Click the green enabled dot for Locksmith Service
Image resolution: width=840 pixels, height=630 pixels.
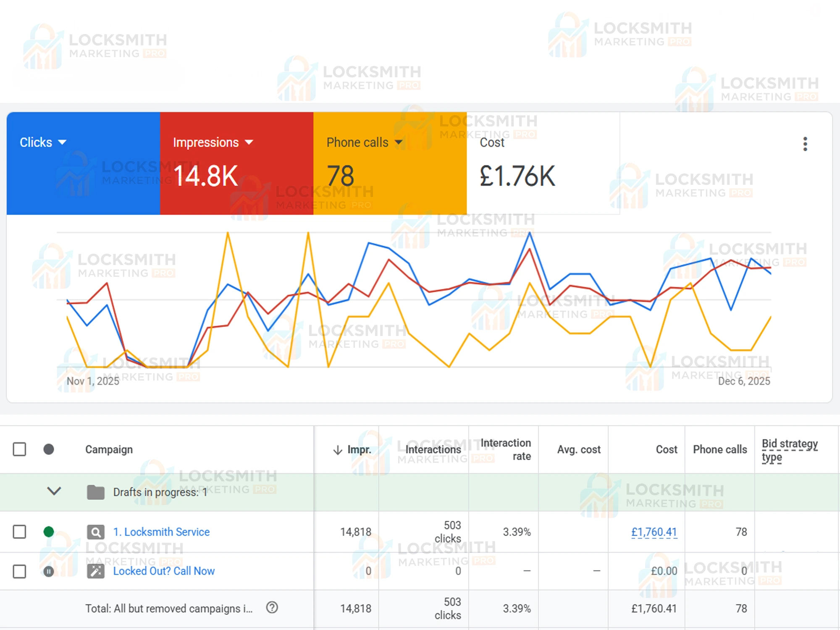(49, 532)
